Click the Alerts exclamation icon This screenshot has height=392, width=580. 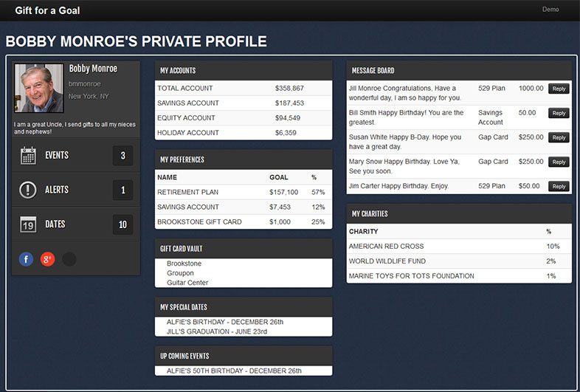[x=28, y=190]
